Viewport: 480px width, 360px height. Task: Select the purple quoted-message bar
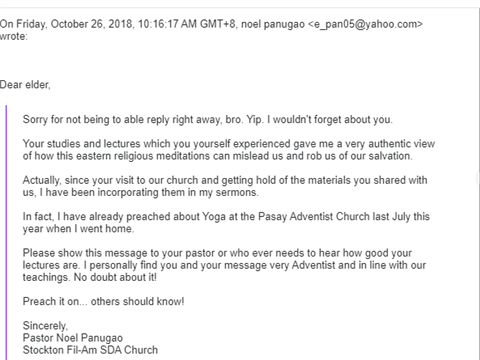6,232
